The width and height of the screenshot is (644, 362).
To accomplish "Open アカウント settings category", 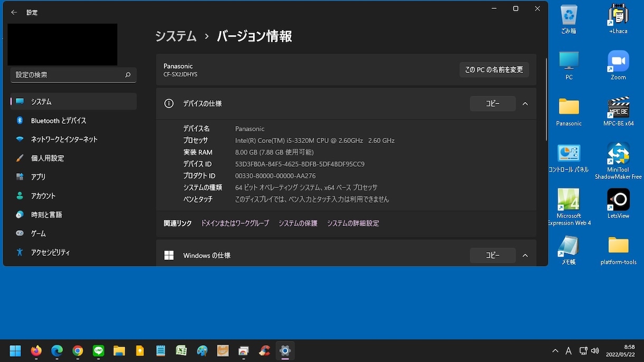I will pyautogui.click(x=73, y=196).
